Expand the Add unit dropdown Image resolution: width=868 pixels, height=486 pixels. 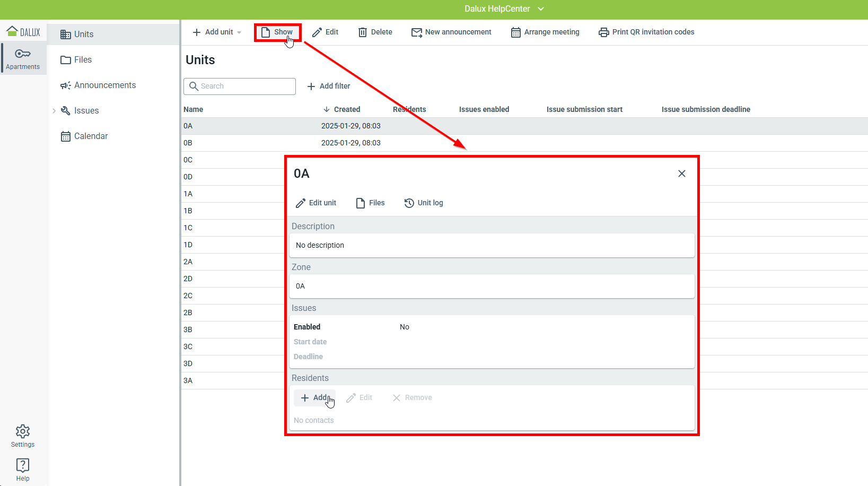239,32
